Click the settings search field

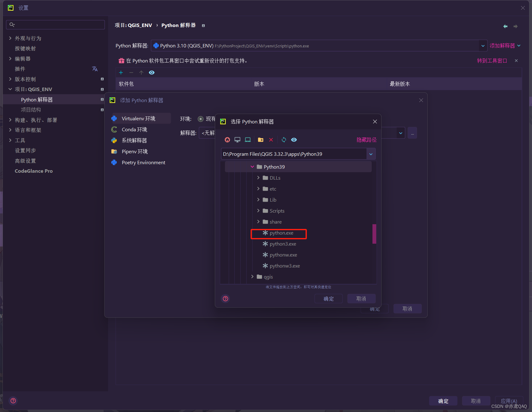pyautogui.click(x=56, y=24)
